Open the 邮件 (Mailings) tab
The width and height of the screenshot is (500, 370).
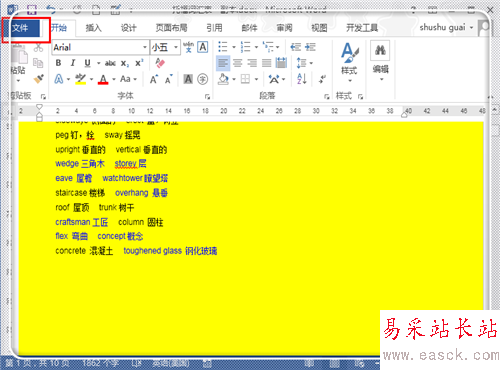pos(249,28)
